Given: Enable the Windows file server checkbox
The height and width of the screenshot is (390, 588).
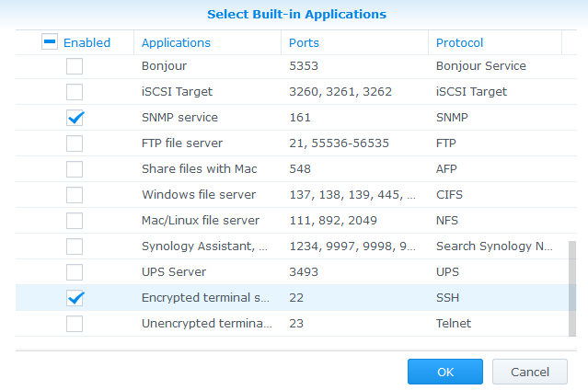Looking at the screenshot, I should (75, 195).
